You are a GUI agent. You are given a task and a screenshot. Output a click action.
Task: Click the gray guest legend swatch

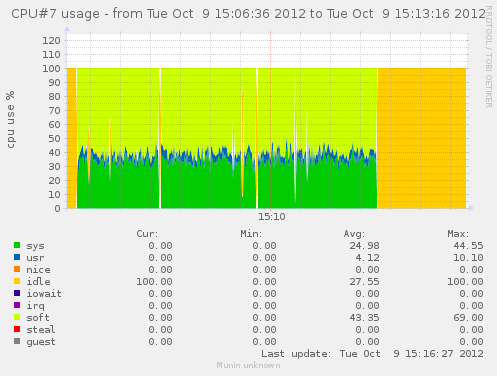tap(17, 341)
